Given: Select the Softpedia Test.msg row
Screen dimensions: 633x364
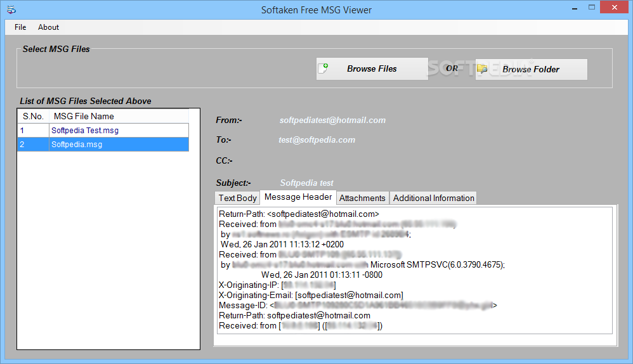Looking at the screenshot, I should [103, 131].
